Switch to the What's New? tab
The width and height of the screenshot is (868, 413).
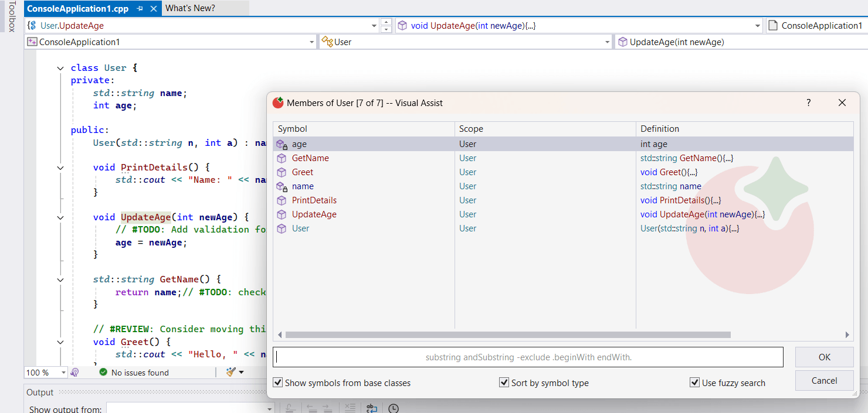(190, 8)
